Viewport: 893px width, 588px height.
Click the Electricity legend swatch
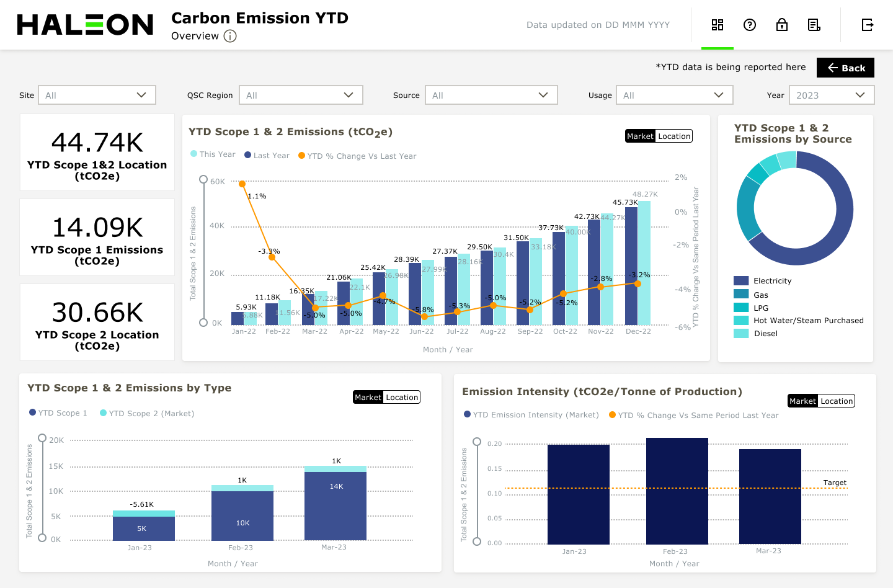click(x=741, y=281)
